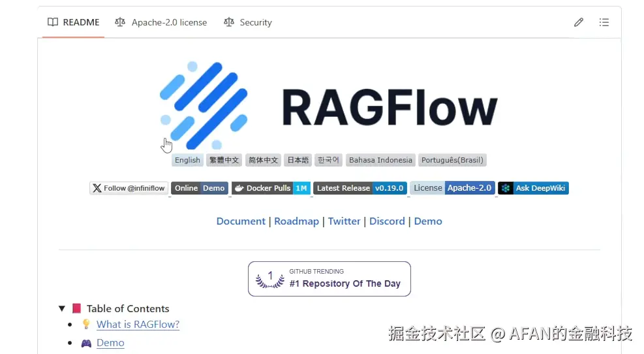Open the Ask DeepWiki badge
Image resolution: width=644 pixels, height=354 pixels.
coord(533,188)
